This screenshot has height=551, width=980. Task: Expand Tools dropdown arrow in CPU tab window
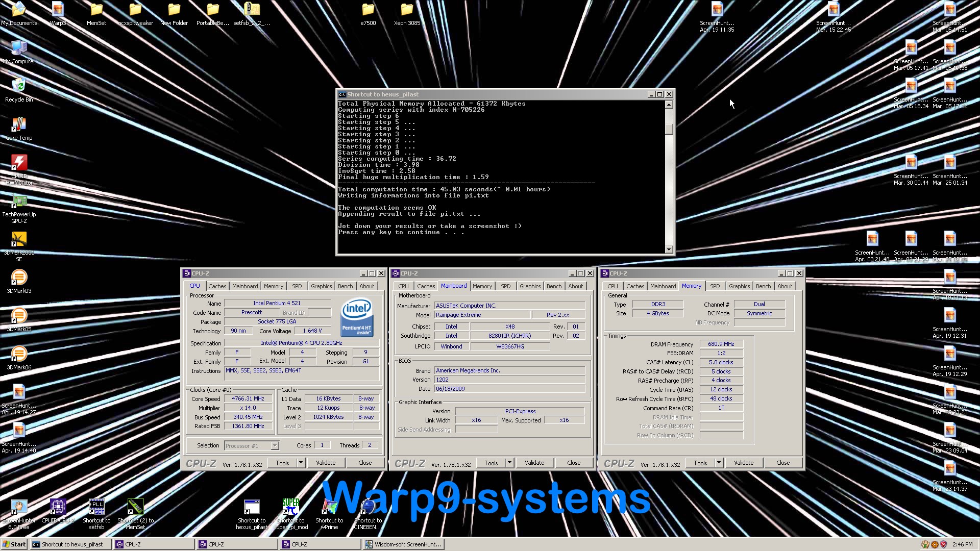pyautogui.click(x=301, y=463)
